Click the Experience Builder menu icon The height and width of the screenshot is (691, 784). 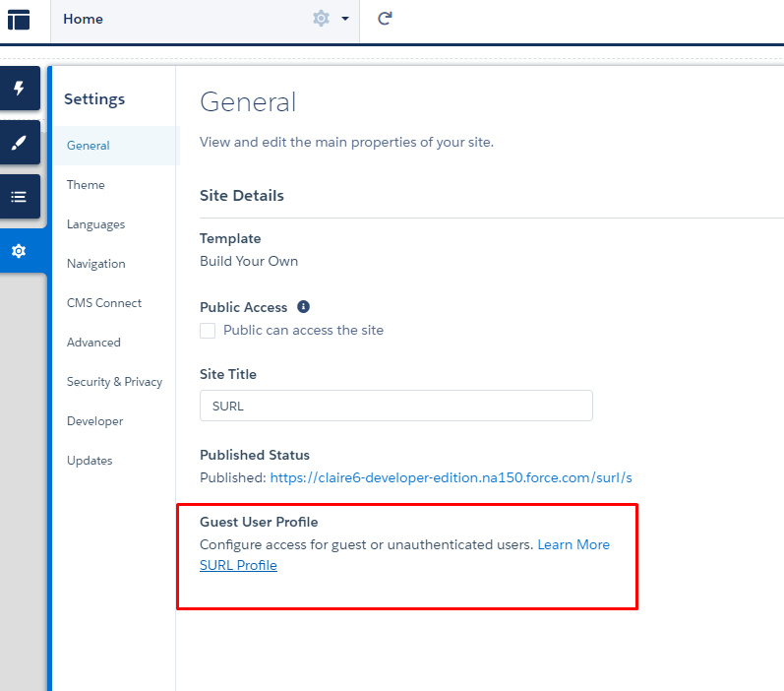pyautogui.click(x=19, y=19)
